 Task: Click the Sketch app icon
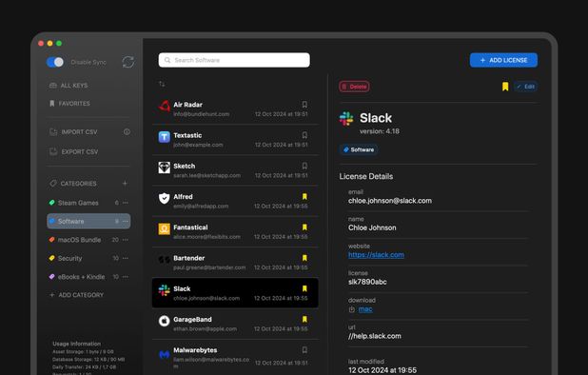(164, 168)
